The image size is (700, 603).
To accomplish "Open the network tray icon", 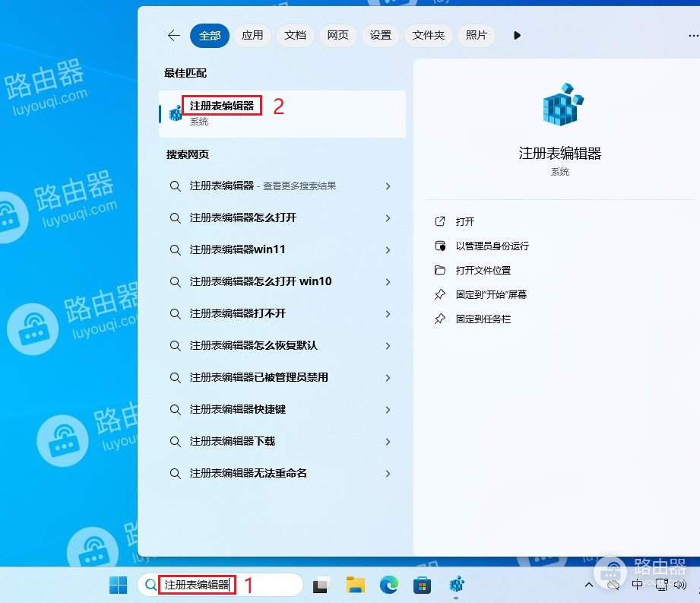I will 661,585.
